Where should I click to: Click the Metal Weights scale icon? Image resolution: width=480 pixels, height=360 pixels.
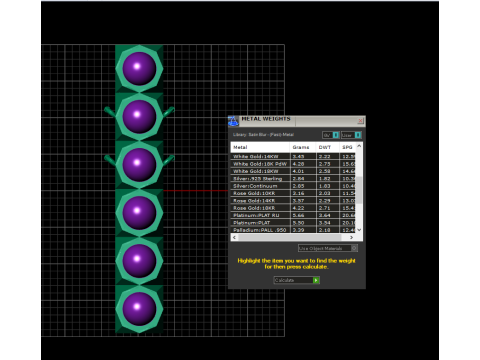coord(233,121)
